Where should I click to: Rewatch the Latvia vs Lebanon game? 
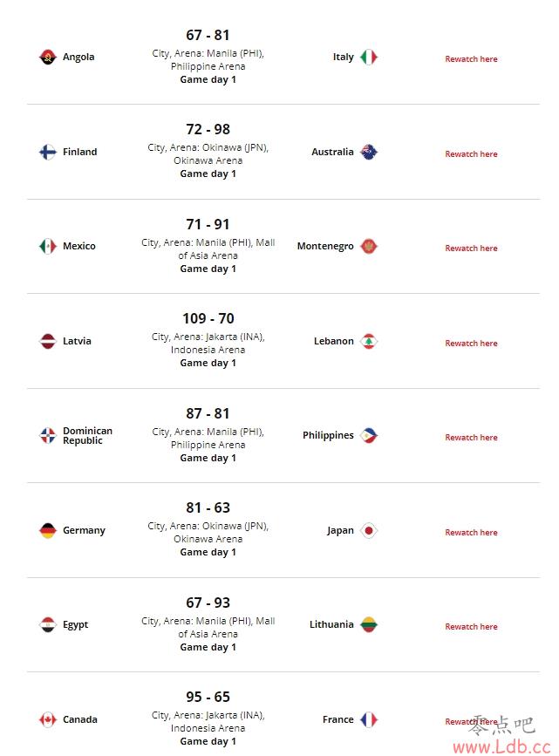(x=471, y=343)
